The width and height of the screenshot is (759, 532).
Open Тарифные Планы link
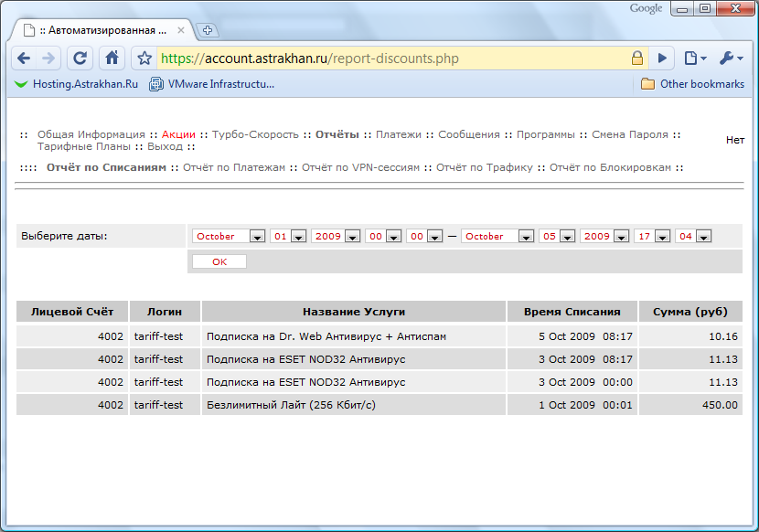pos(84,146)
